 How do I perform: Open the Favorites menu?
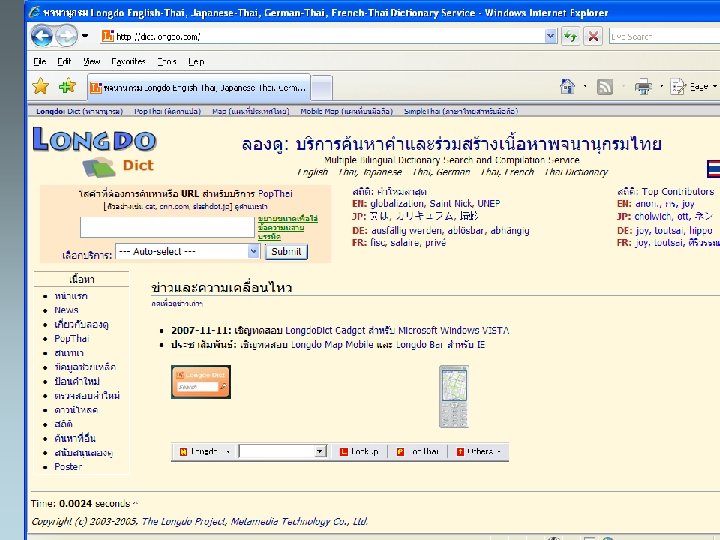128,61
